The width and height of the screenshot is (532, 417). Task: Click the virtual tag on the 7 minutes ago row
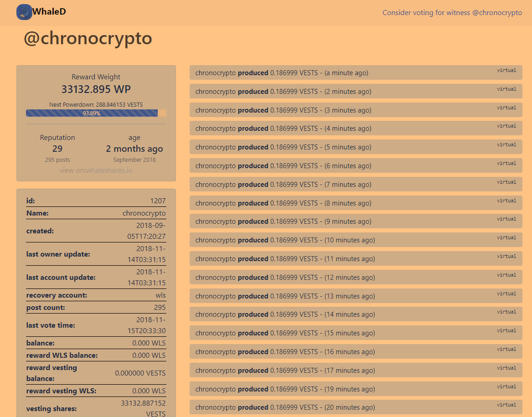[506, 182]
